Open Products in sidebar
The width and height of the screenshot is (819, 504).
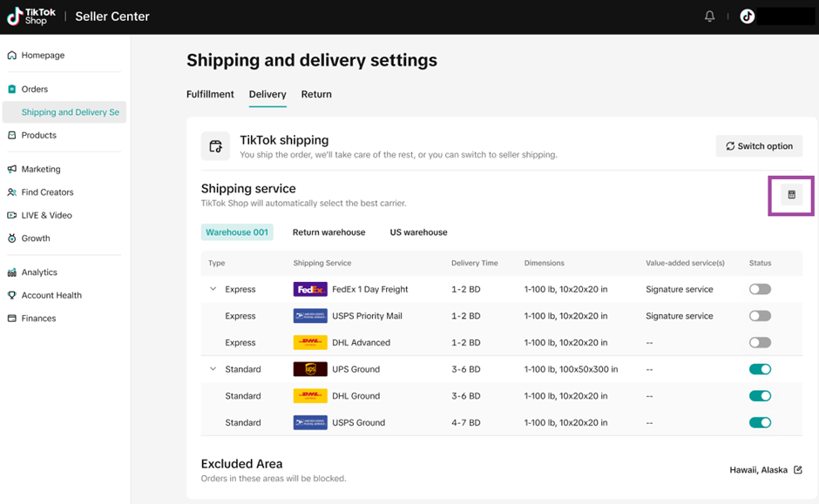[x=38, y=135]
